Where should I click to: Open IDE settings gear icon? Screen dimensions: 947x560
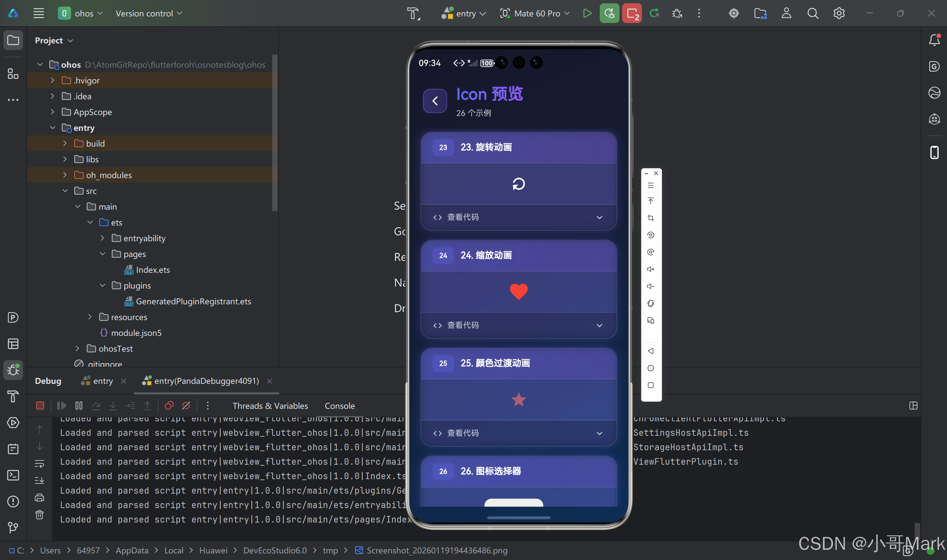pyautogui.click(x=839, y=13)
